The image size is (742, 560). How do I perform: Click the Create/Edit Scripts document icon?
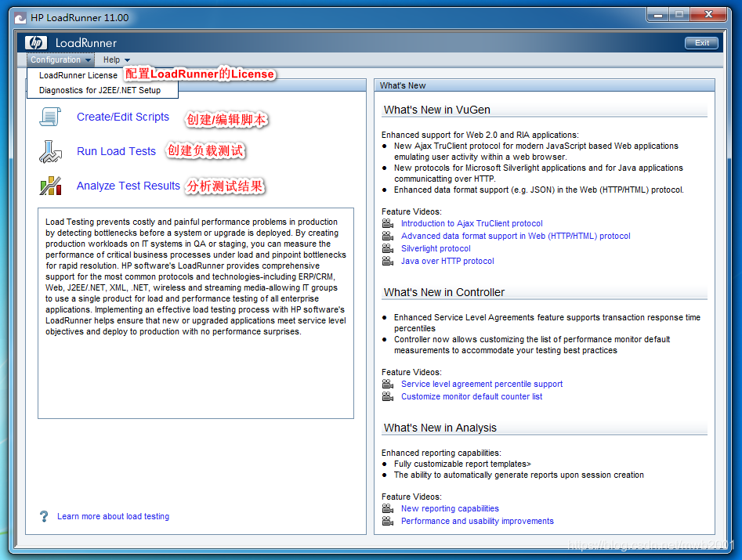point(50,117)
